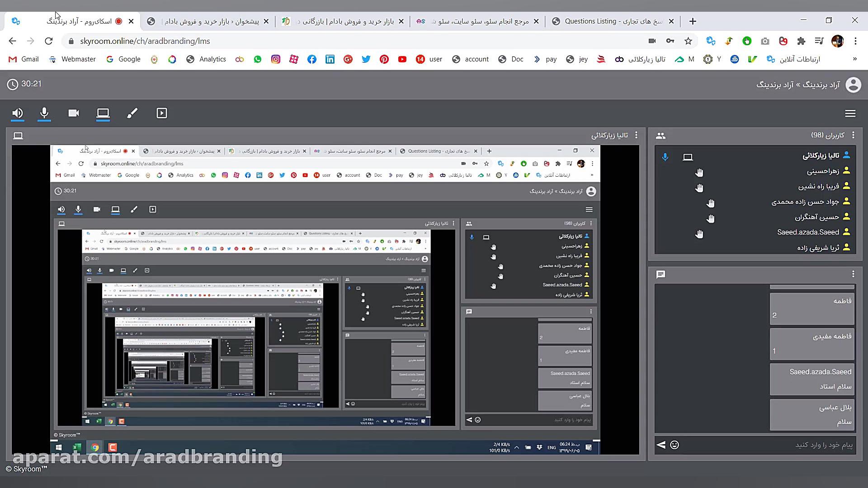Click the chat message input field
868x488 pixels.
pyautogui.click(x=769, y=445)
